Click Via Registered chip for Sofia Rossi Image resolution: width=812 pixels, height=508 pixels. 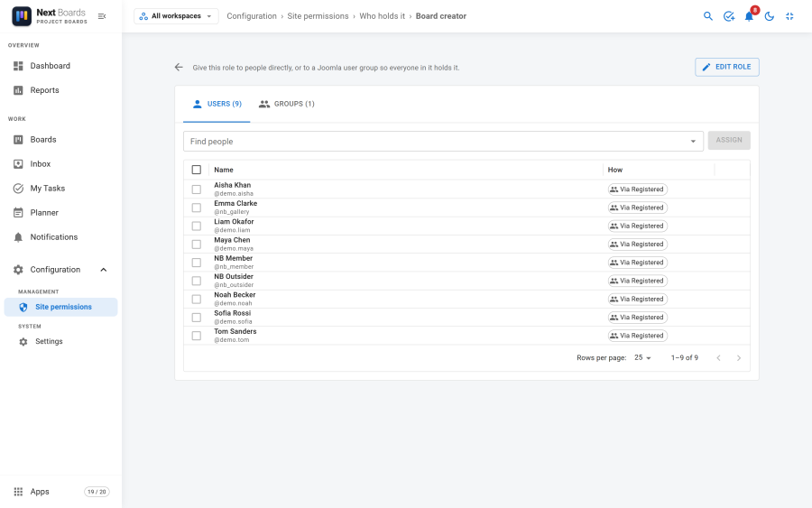click(x=638, y=318)
